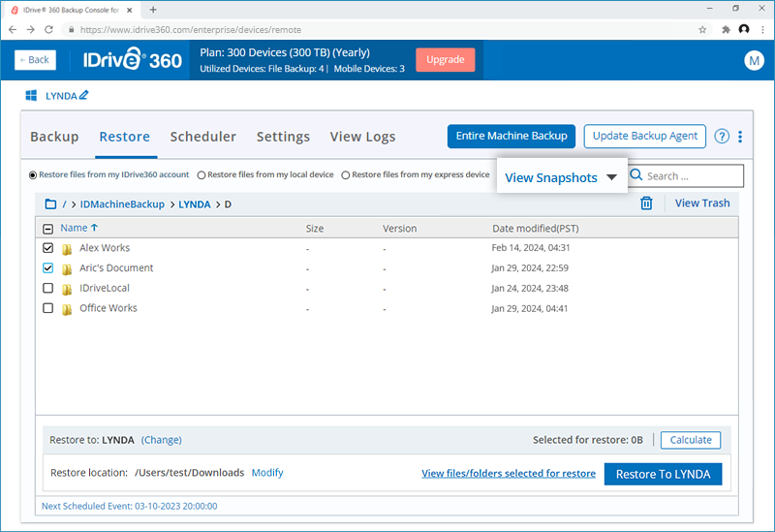Open the View Logs tab
The image size is (775, 532).
pyautogui.click(x=362, y=137)
